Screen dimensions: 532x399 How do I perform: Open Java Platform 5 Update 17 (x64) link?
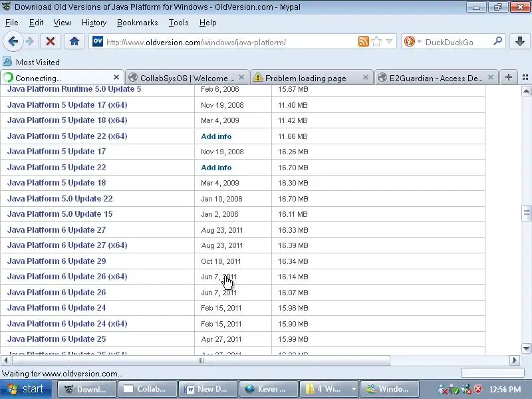tap(67, 105)
